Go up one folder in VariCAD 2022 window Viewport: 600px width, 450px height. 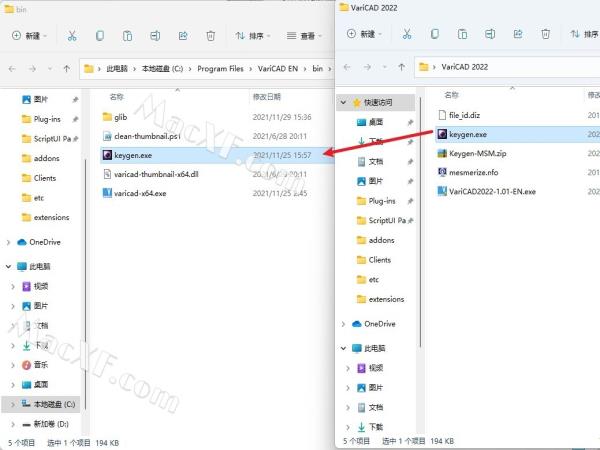[401, 67]
